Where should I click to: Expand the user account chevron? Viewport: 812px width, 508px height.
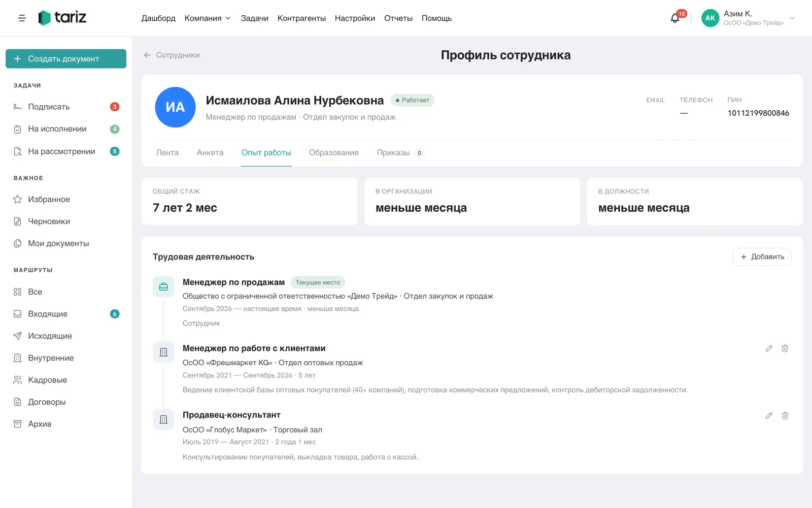tap(792, 18)
